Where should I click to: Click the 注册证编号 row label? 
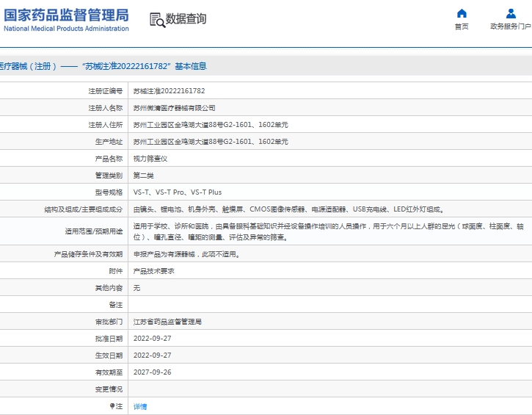pos(106,91)
